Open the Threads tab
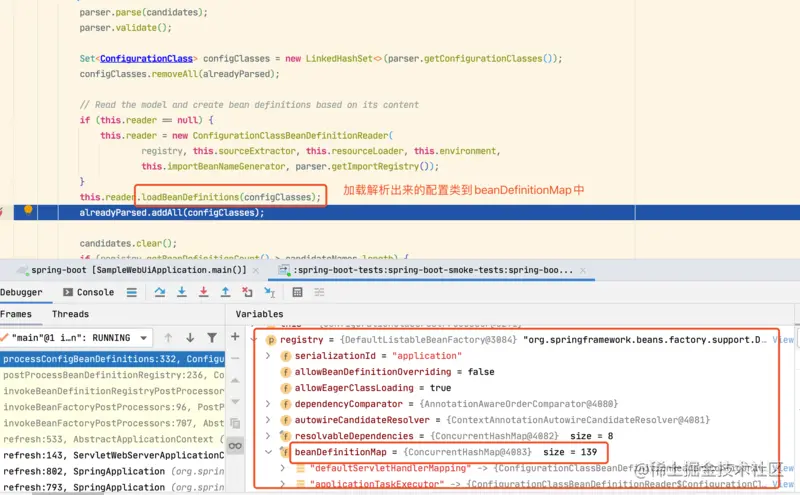The width and height of the screenshot is (800, 495). (x=70, y=314)
